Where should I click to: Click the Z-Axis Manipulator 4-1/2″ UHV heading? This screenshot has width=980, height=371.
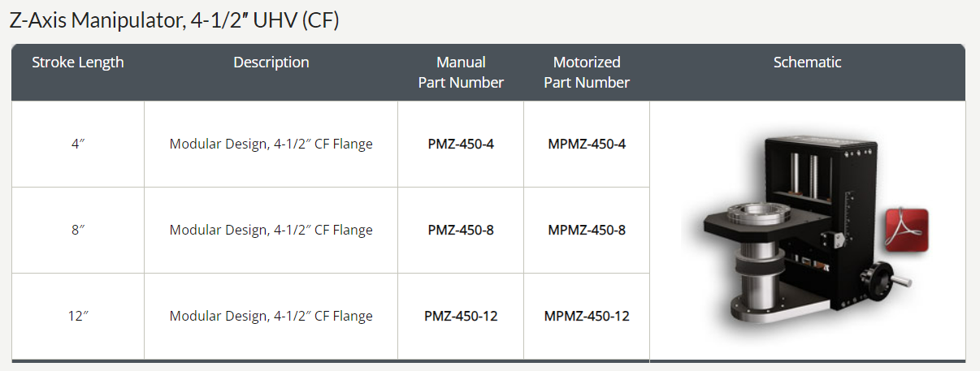point(174,20)
